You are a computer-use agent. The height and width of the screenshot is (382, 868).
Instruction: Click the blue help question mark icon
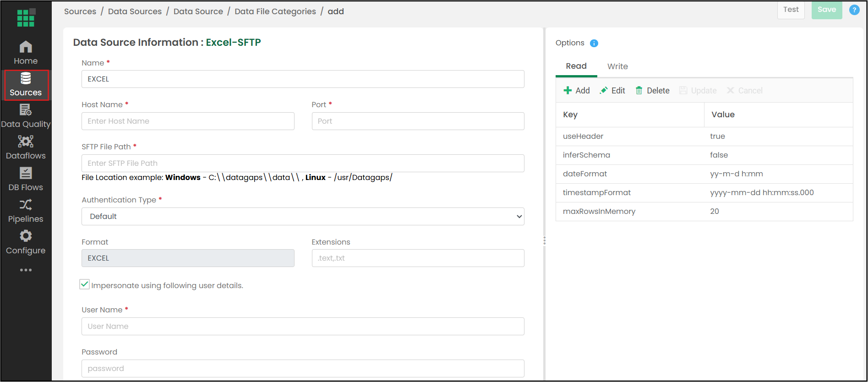click(854, 10)
